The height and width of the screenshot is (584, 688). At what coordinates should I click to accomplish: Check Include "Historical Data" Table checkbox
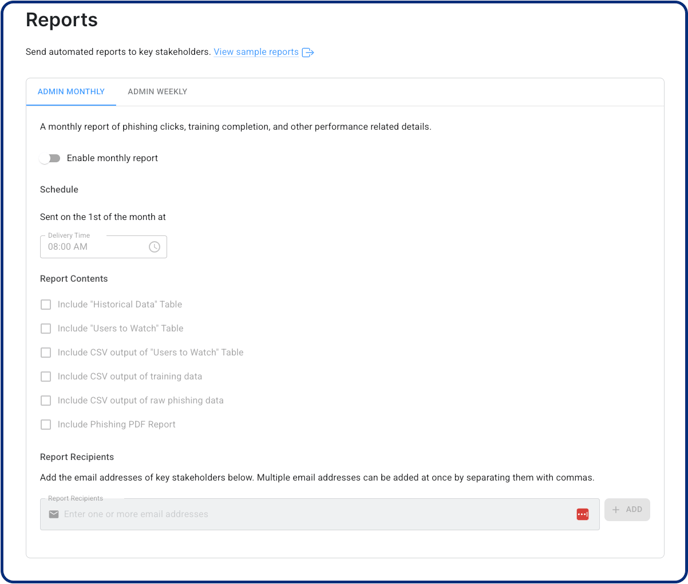pos(46,305)
